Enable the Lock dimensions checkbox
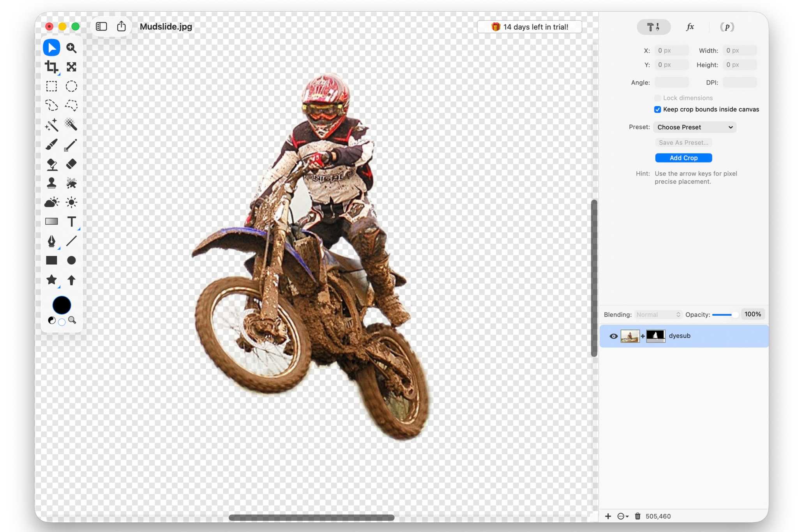The height and width of the screenshot is (532, 798). pos(657,98)
